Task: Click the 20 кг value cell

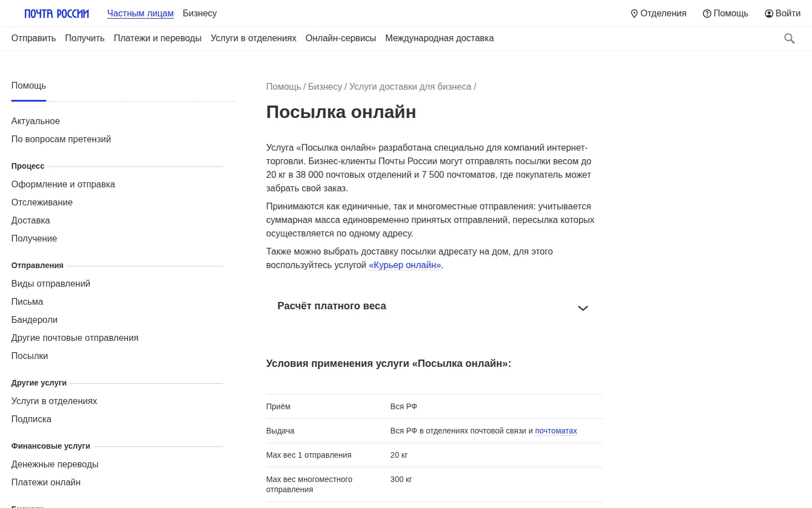Action: (x=399, y=455)
